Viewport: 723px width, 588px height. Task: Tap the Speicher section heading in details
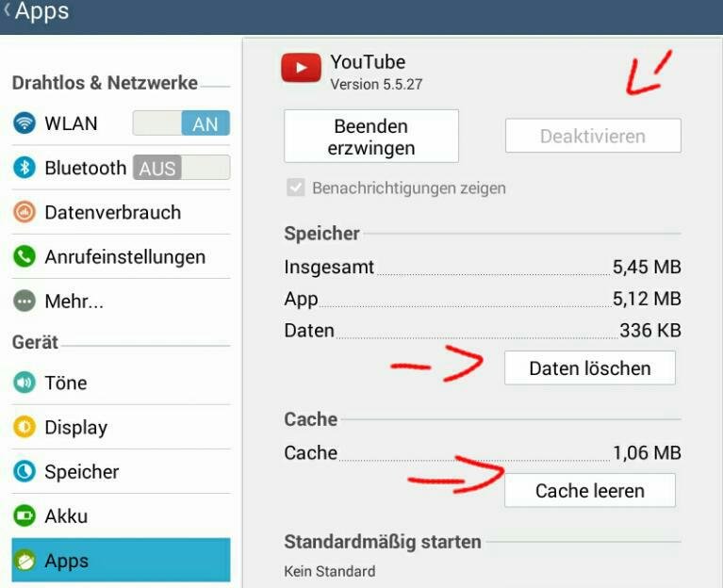321,233
